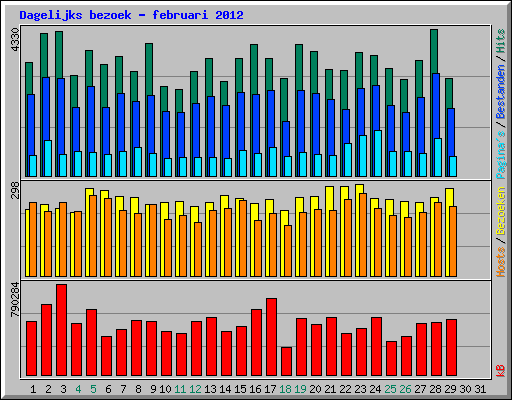Image resolution: width=512 pixels, height=400 pixels.
Task: Click the cyan Pagina's bar for day 2
Action: tap(48, 158)
